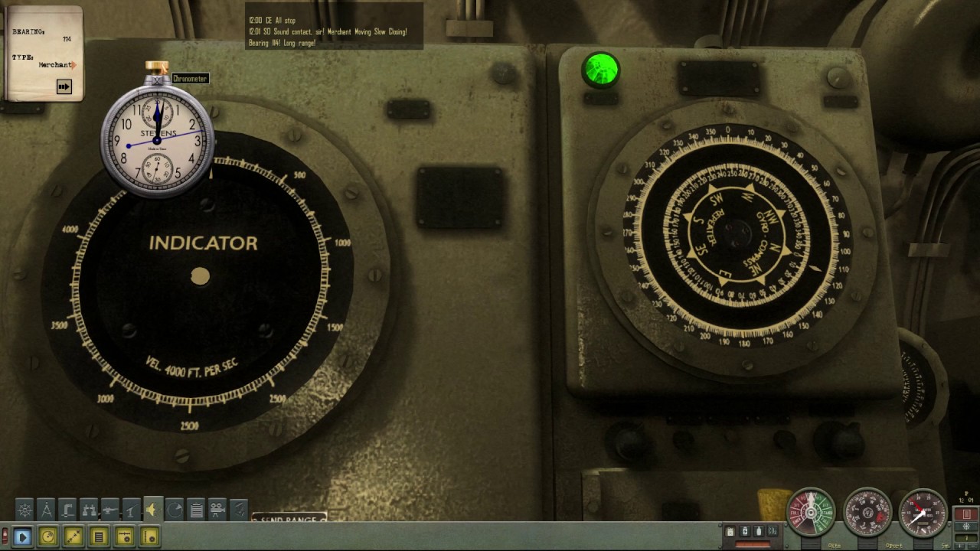Select the highlighted sonar station icon
The image size is (980, 551).
click(x=154, y=509)
